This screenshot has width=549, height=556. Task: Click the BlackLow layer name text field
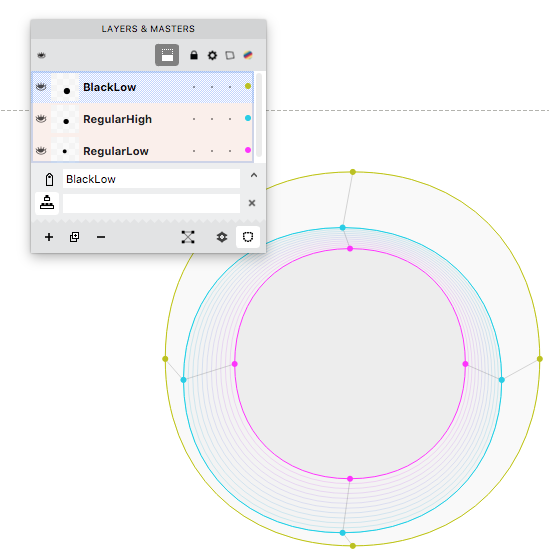[x=151, y=179]
